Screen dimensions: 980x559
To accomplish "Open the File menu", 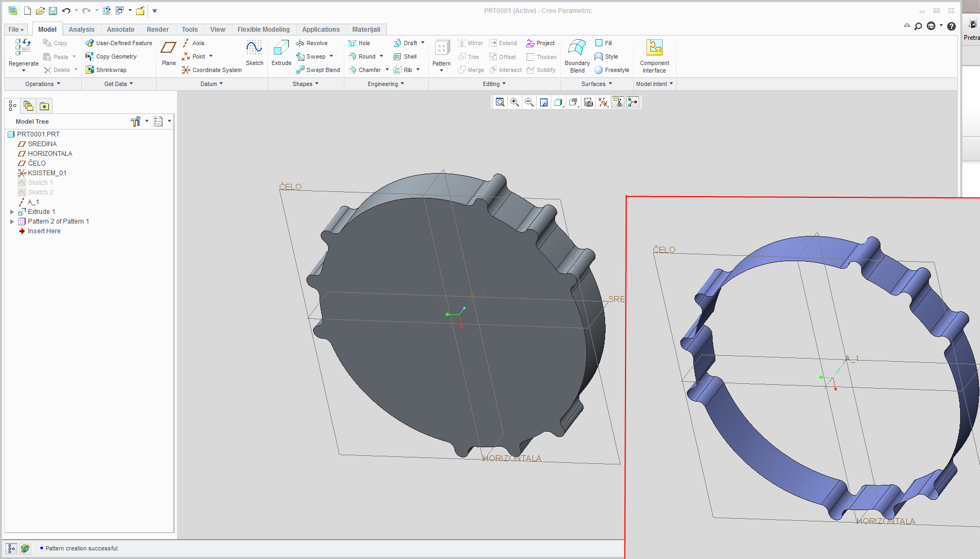I will point(16,30).
